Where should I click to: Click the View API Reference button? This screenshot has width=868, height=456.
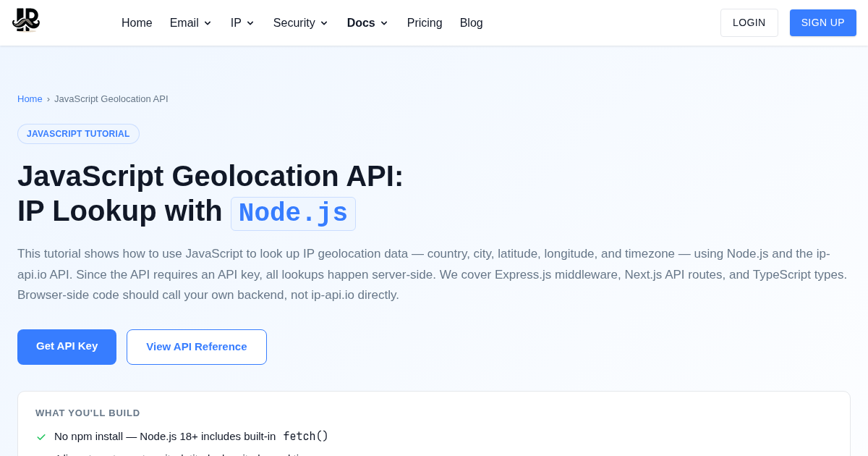[197, 347]
